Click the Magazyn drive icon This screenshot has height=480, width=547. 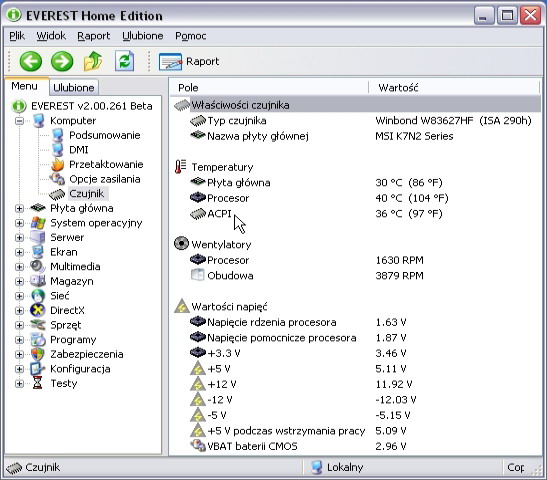pyautogui.click(x=38, y=281)
